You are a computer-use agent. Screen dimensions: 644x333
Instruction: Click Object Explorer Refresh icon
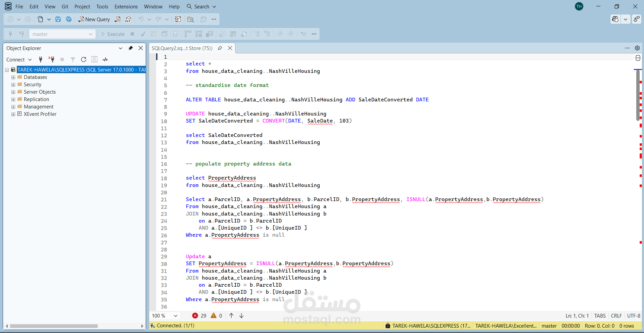84,59
